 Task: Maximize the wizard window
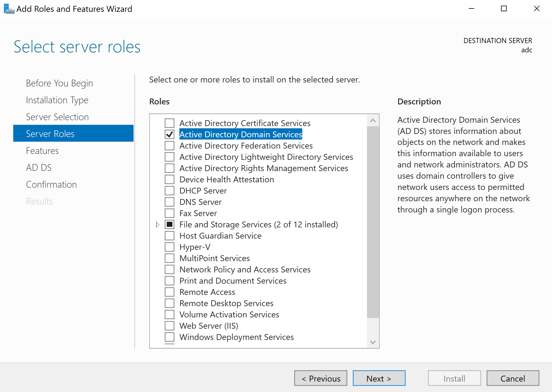504,9
